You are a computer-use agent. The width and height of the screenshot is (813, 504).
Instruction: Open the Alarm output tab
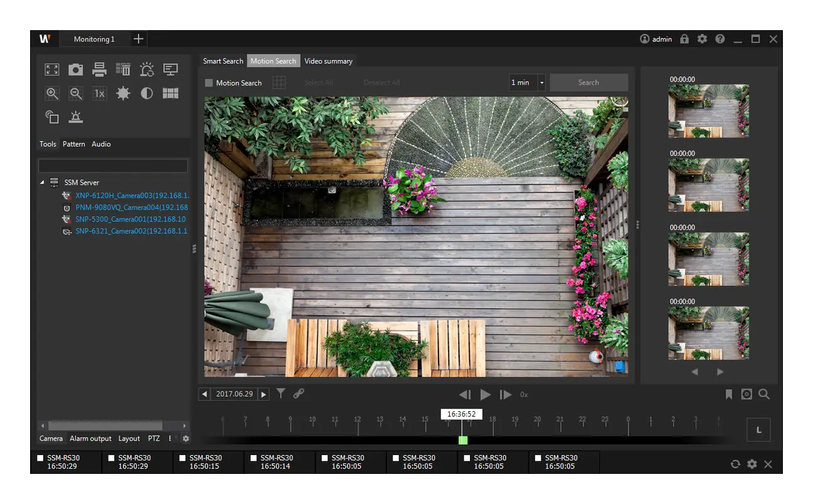(90, 439)
